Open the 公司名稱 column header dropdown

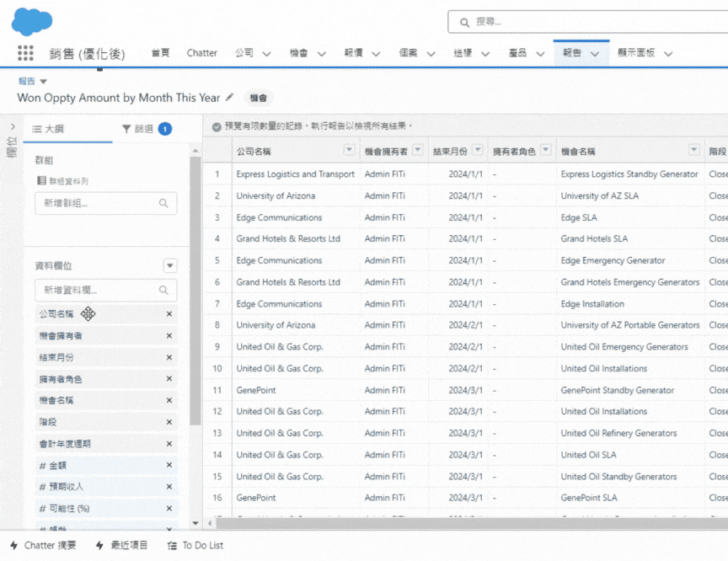click(x=348, y=150)
